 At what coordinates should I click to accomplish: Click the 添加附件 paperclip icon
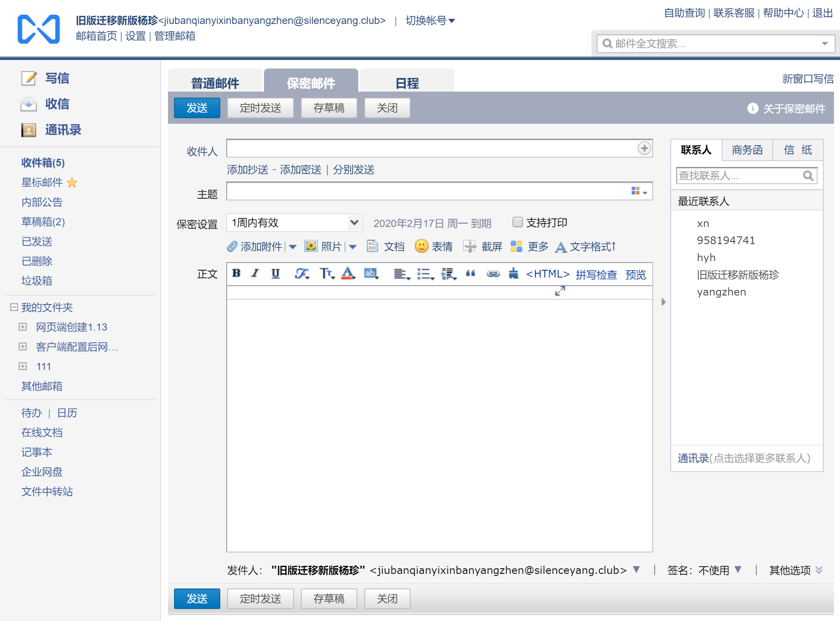coord(232,246)
